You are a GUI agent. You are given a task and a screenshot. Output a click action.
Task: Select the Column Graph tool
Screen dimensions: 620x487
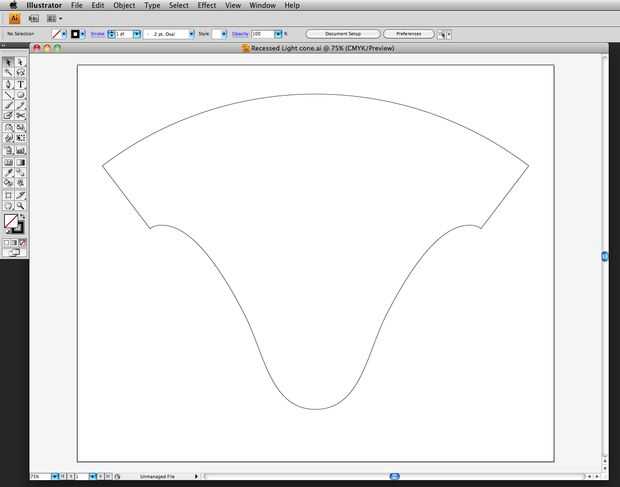21,150
